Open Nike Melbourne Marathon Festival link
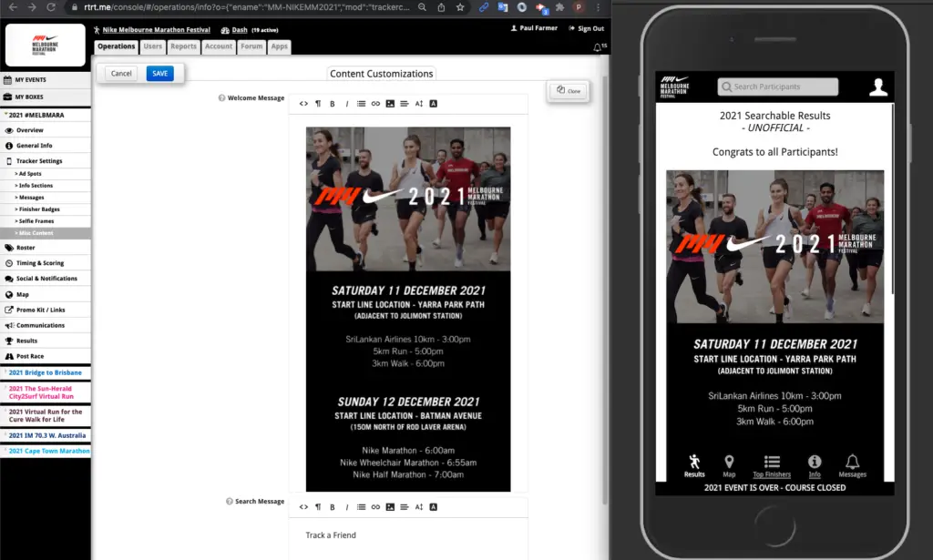Image resolution: width=933 pixels, height=560 pixels. (156, 30)
